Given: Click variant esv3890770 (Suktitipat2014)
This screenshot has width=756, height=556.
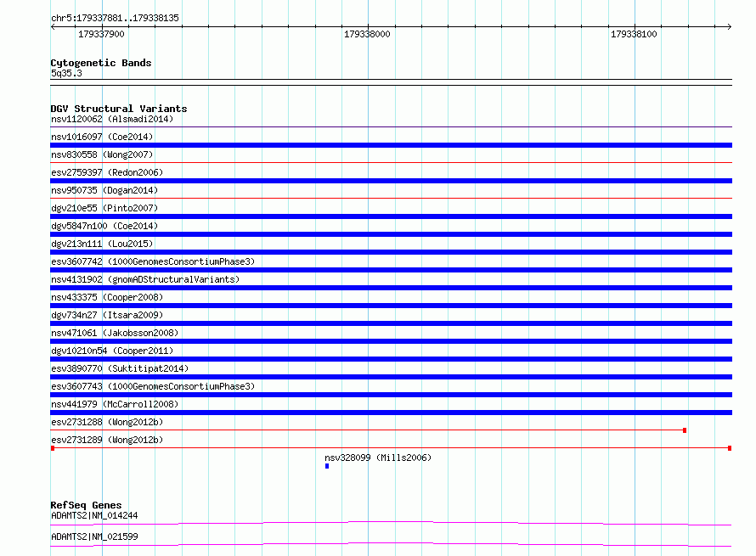Looking at the screenshot, I should 120,368.
